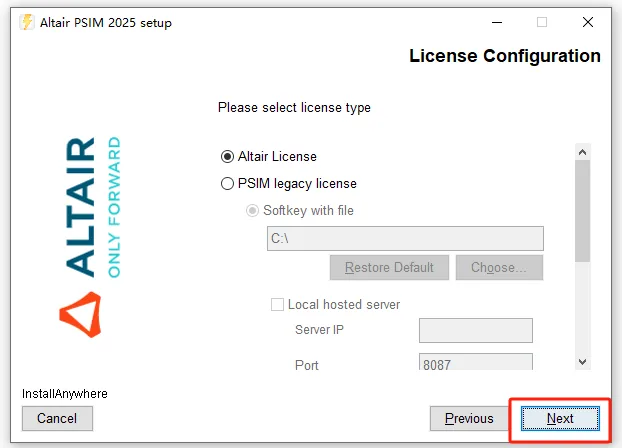
Task: Click the Server IP label
Action: point(319,329)
